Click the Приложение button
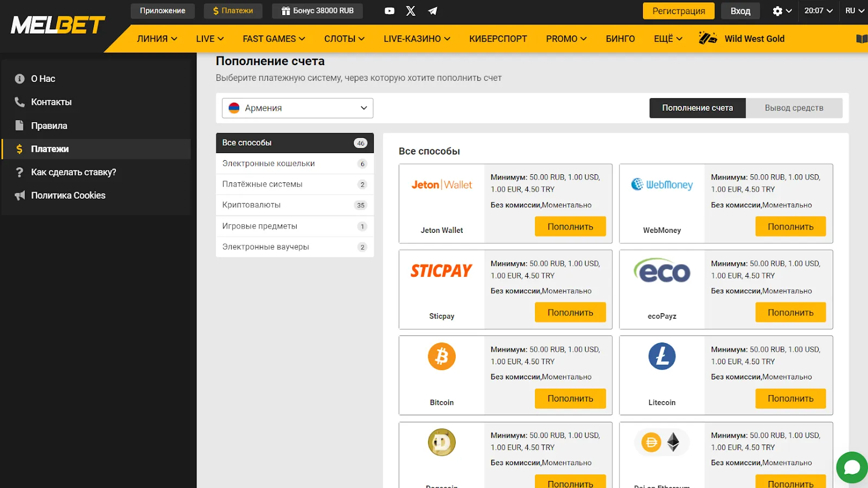868x488 pixels. pos(163,11)
